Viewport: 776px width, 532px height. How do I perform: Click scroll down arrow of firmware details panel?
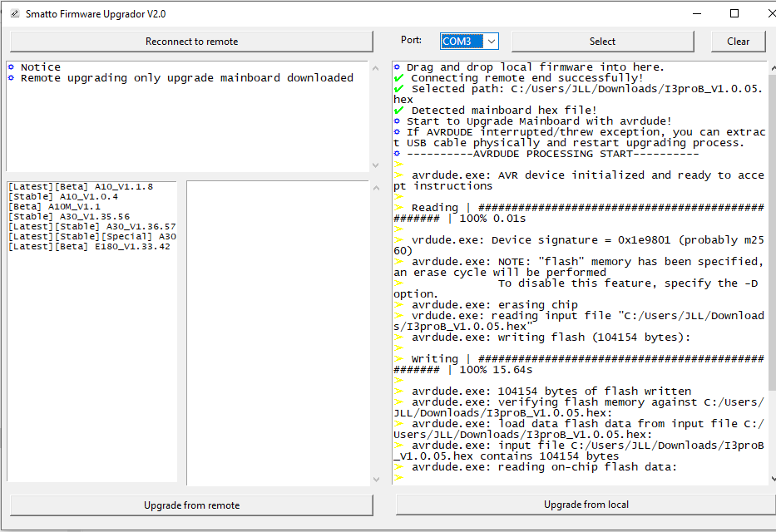[376, 479]
